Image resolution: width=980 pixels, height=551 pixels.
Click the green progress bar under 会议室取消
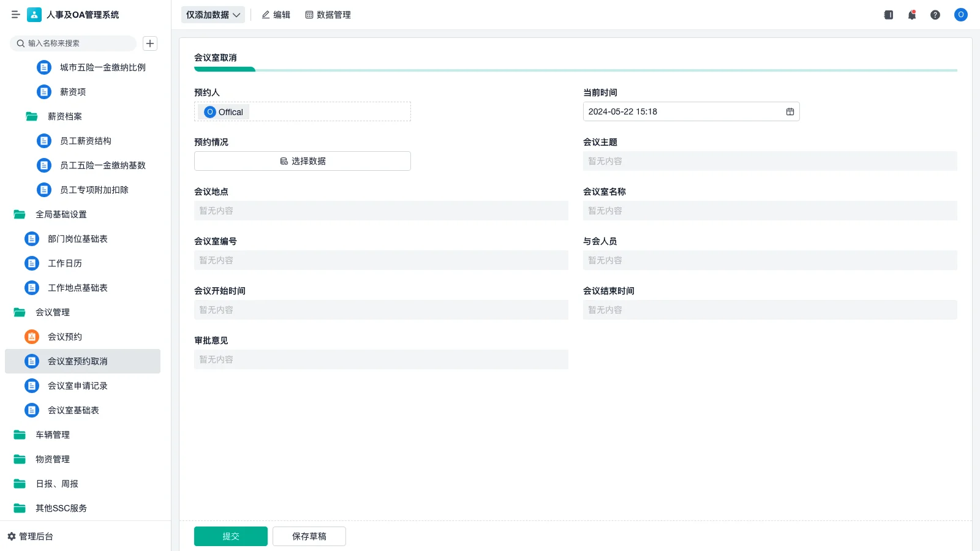tap(224, 70)
